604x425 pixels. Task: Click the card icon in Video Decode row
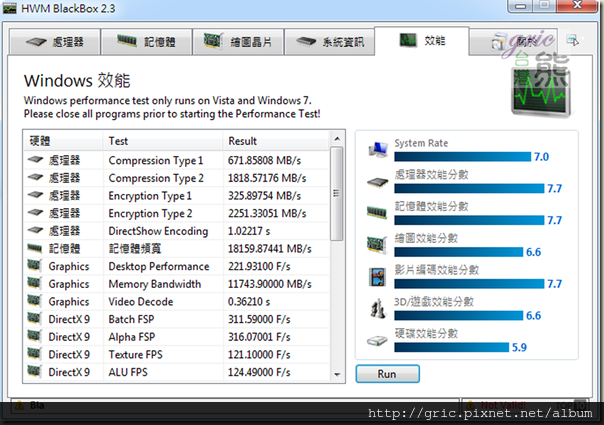(x=35, y=301)
